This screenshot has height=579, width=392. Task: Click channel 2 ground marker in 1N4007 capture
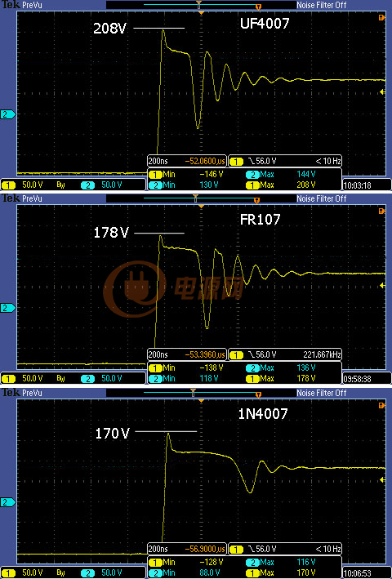[7, 502]
